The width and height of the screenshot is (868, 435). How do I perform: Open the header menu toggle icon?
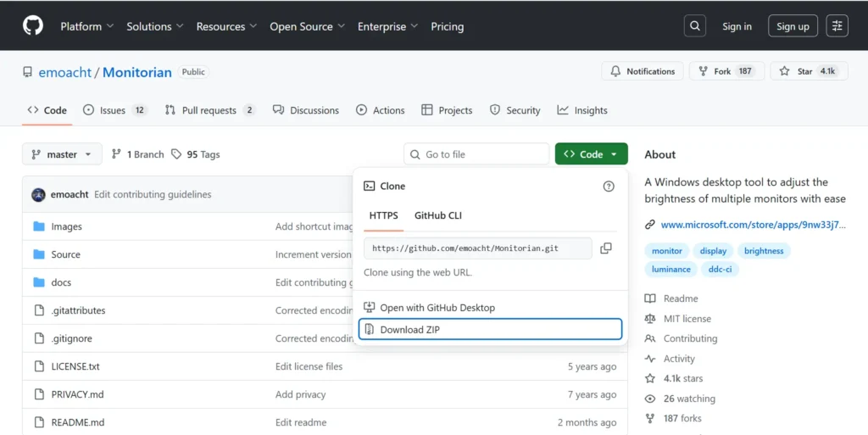(837, 26)
